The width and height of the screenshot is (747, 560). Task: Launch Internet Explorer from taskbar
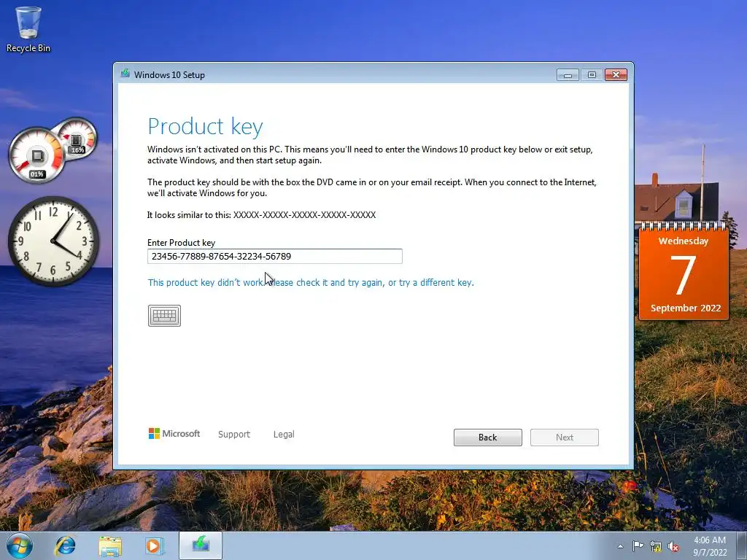click(65, 545)
